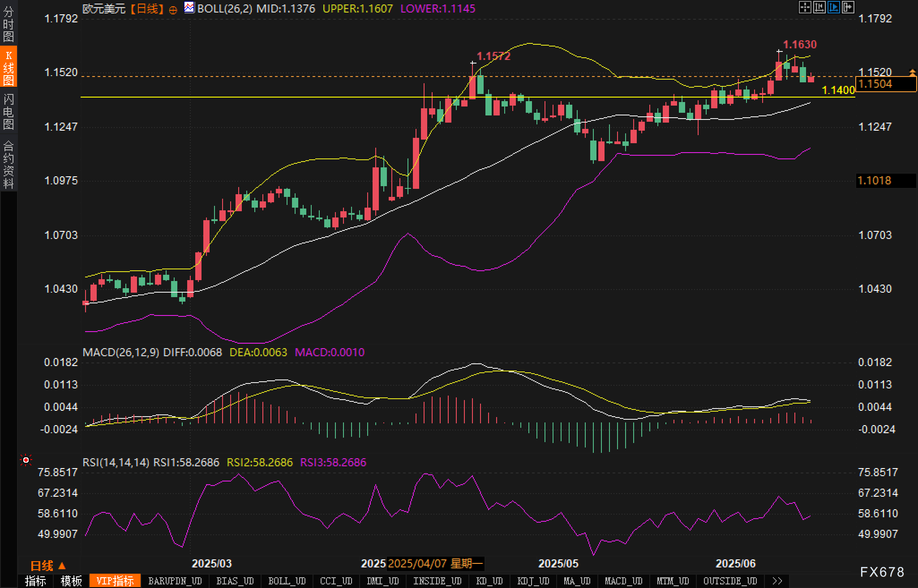Apply the MACD_UD indicator
Screen dimensions: 918x588
623,581
